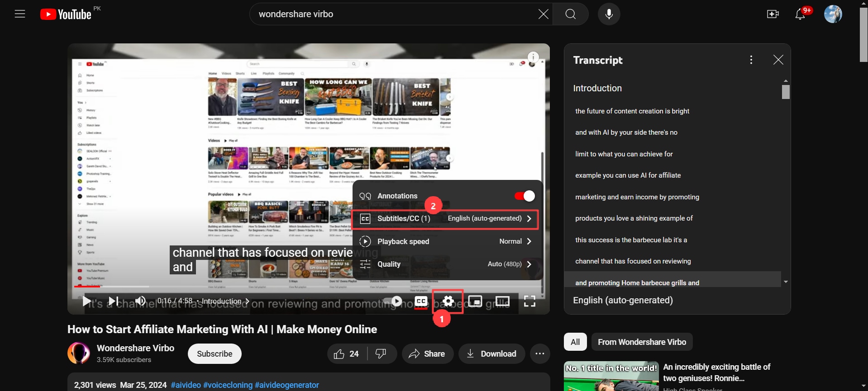This screenshot has width=868, height=391.
Task: Open the account avatar menu
Action: pos(833,14)
